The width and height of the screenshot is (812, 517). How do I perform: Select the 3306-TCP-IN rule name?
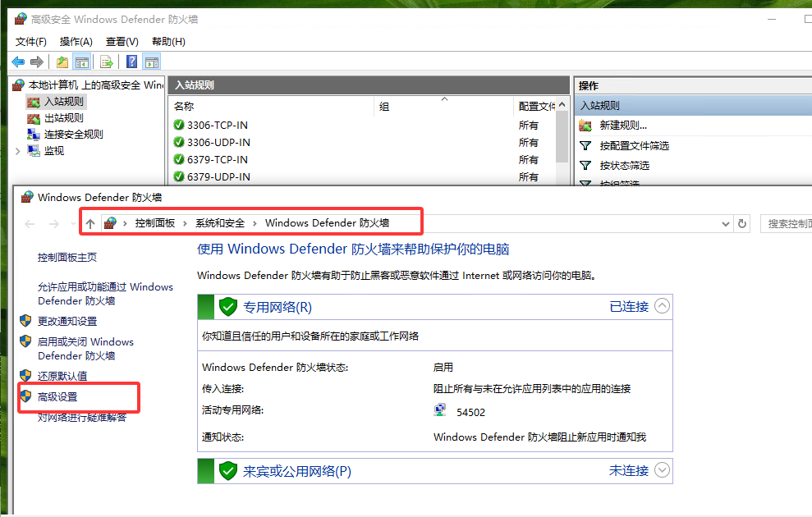(218, 125)
